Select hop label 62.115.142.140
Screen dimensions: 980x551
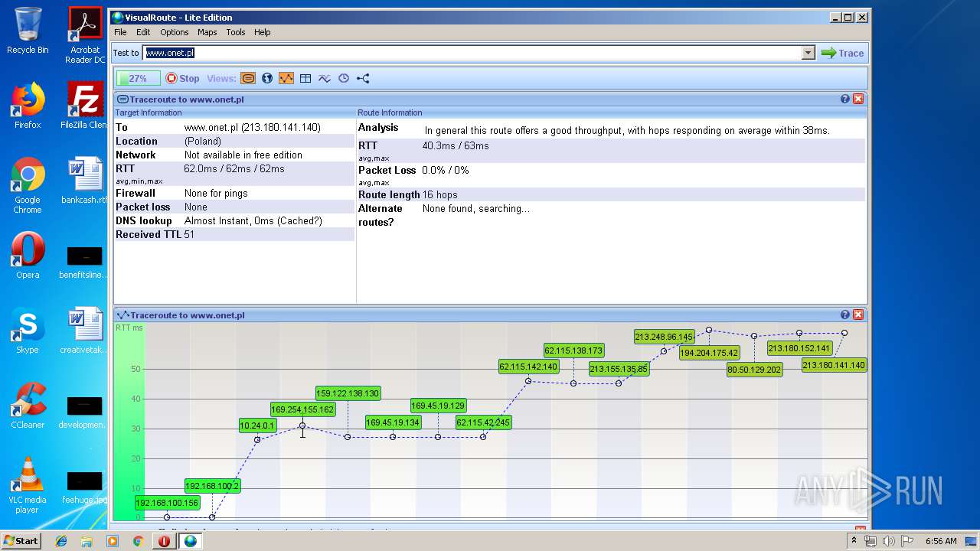click(528, 367)
